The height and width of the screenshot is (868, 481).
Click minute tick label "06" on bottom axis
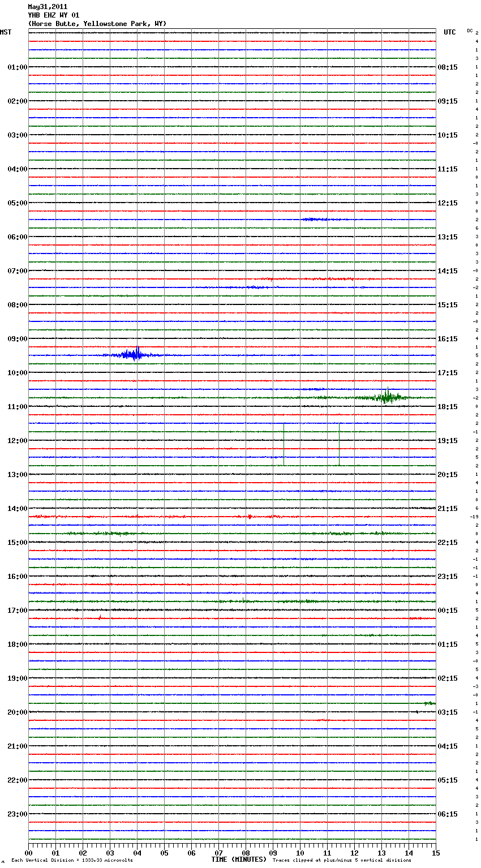(x=192, y=853)
